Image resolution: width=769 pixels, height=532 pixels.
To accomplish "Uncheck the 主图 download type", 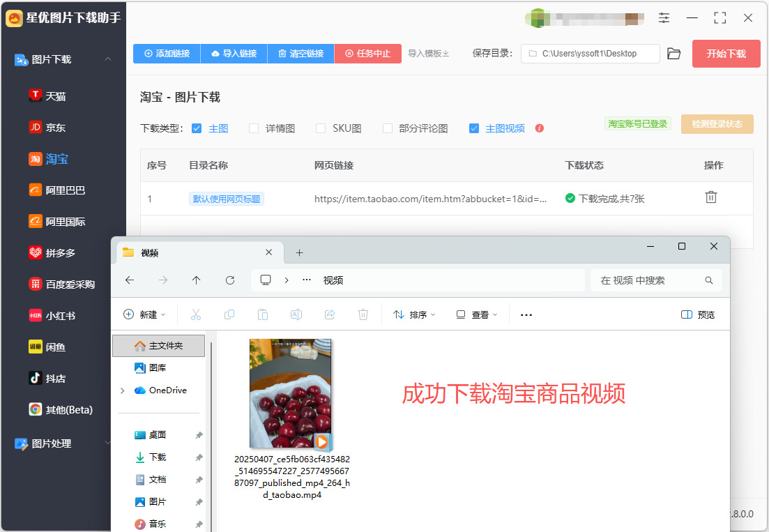I will click(x=197, y=128).
